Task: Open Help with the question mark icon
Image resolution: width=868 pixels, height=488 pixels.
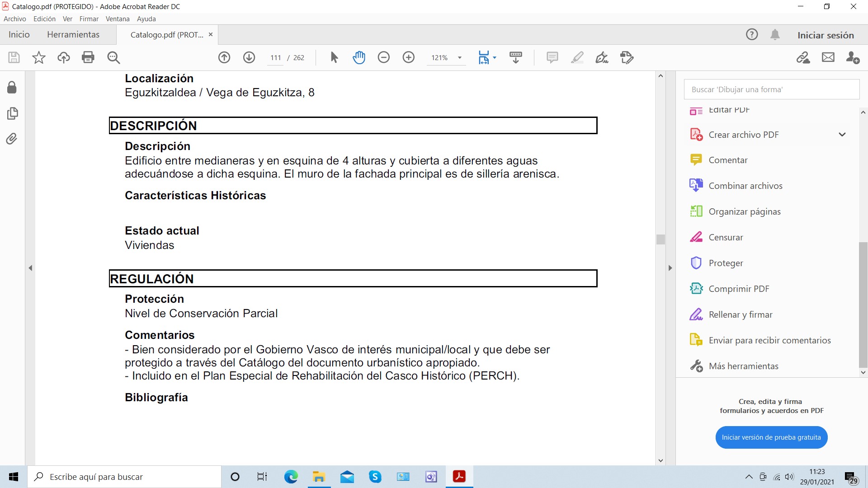Action: [x=752, y=34]
